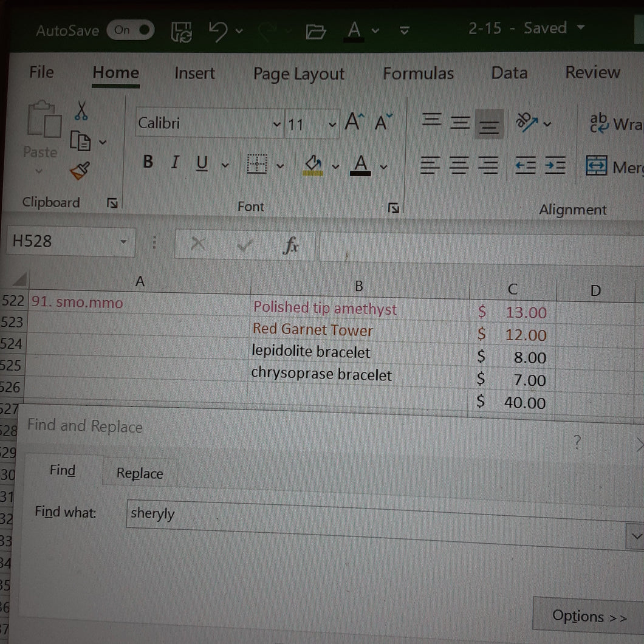Screen dimensions: 644x644
Task: Expand the Name Box dropdown arrow
Action: pyautogui.click(x=123, y=242)
